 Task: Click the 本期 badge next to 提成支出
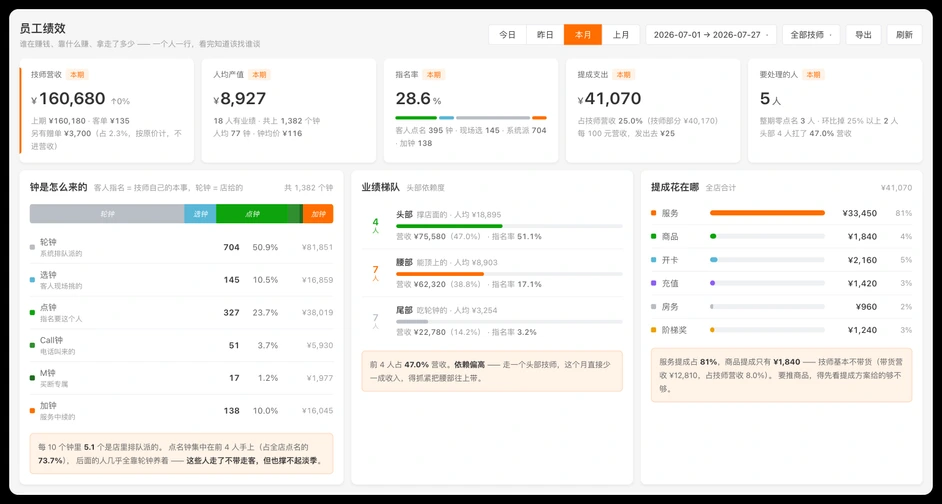click(x=623, y=75)
